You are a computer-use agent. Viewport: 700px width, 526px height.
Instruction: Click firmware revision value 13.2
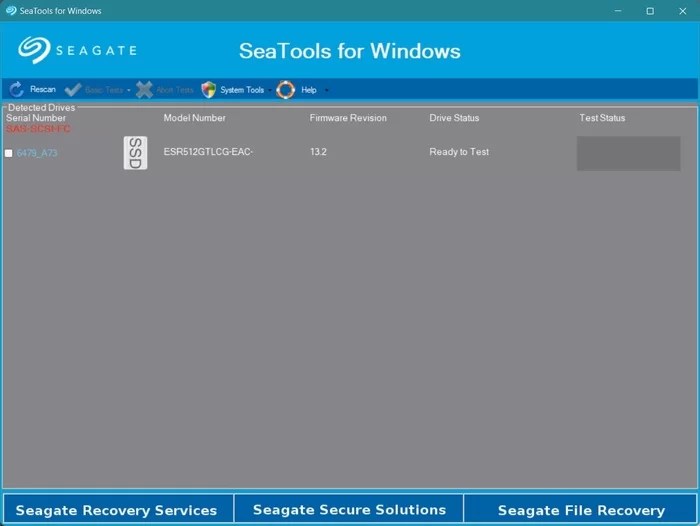(x=318, y=152)
